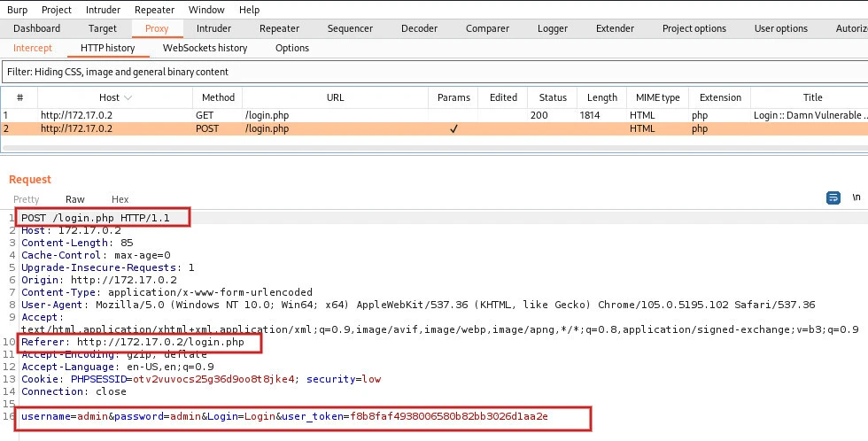Open the Comparer tool tab
868x441 pixels.
[x=487, y=28]
